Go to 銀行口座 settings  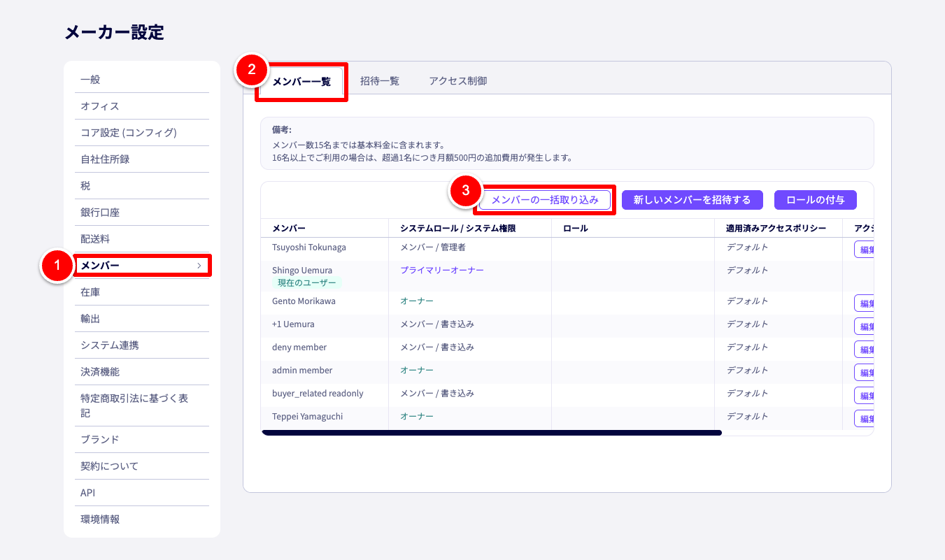coord(100,213)
